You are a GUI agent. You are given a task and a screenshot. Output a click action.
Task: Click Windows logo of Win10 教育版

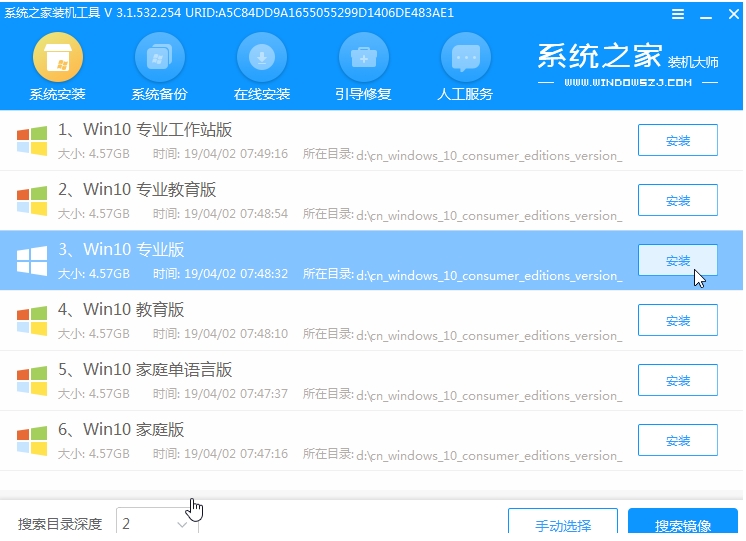tap(32, 321)
